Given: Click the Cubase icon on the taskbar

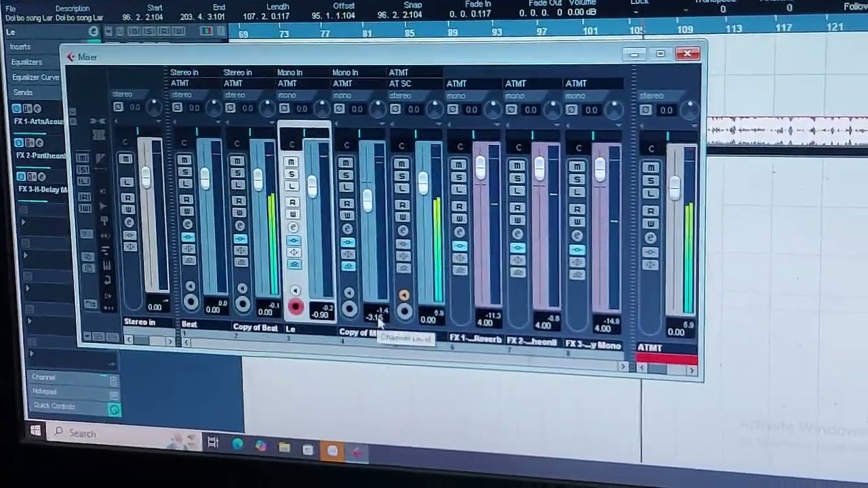Looking at the screenshot, I should (357, 452).
